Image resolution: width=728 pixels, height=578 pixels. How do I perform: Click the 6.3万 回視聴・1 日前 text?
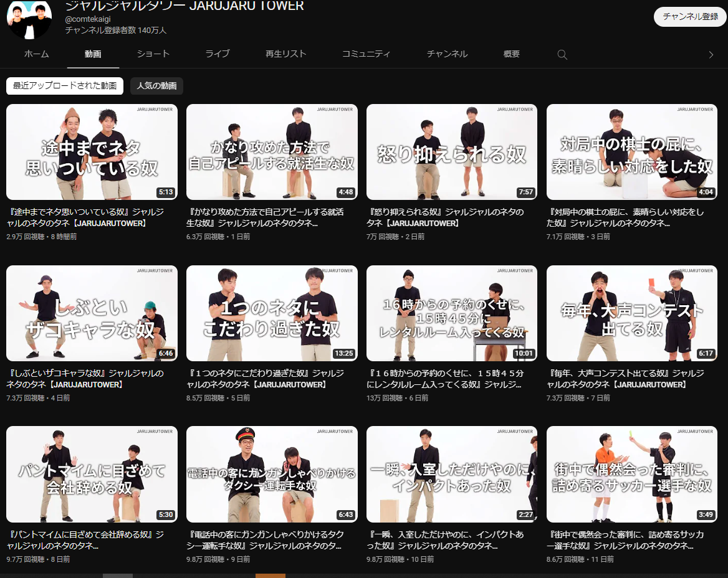pyautogui.click(x=218, y=237)
